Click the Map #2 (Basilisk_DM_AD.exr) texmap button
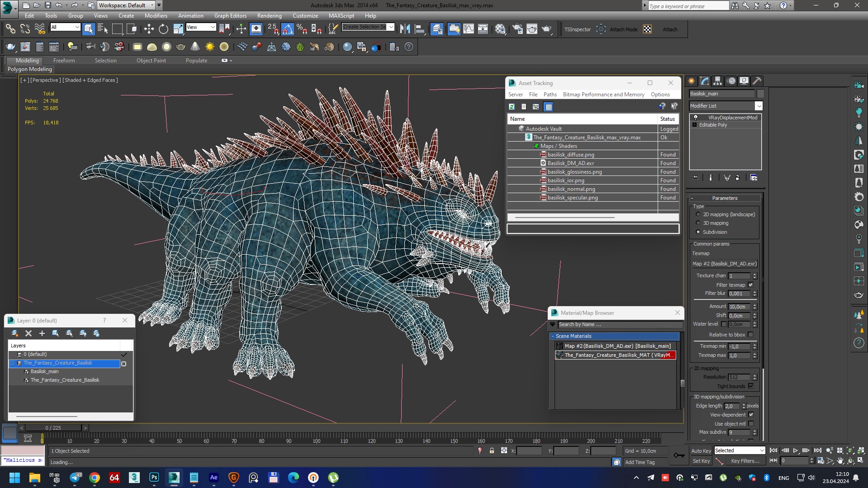The width and height of the screenshot is (868, 488). point(724,264)
